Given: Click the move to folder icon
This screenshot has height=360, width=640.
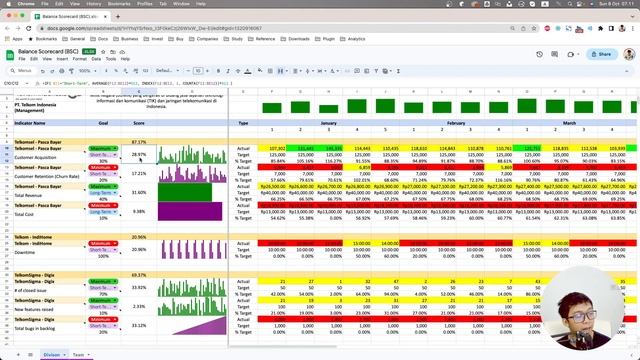Looking at the screenshot, I should (x=113, y=52).
